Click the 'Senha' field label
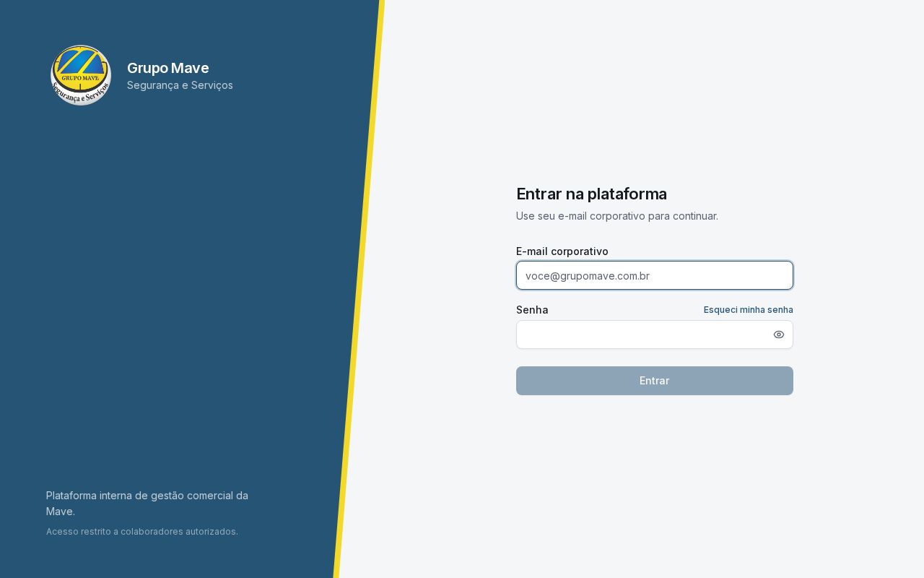The image size is (924, 578). coord(532,310)
